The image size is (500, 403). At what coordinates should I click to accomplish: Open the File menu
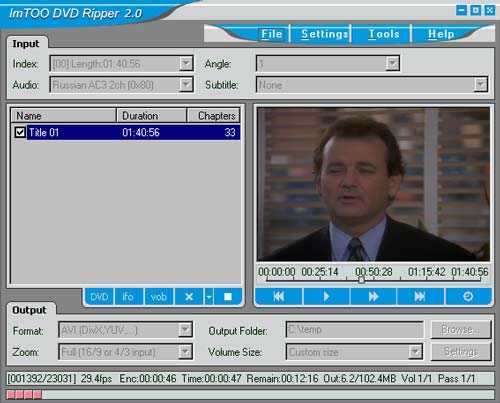coord(272,34)
